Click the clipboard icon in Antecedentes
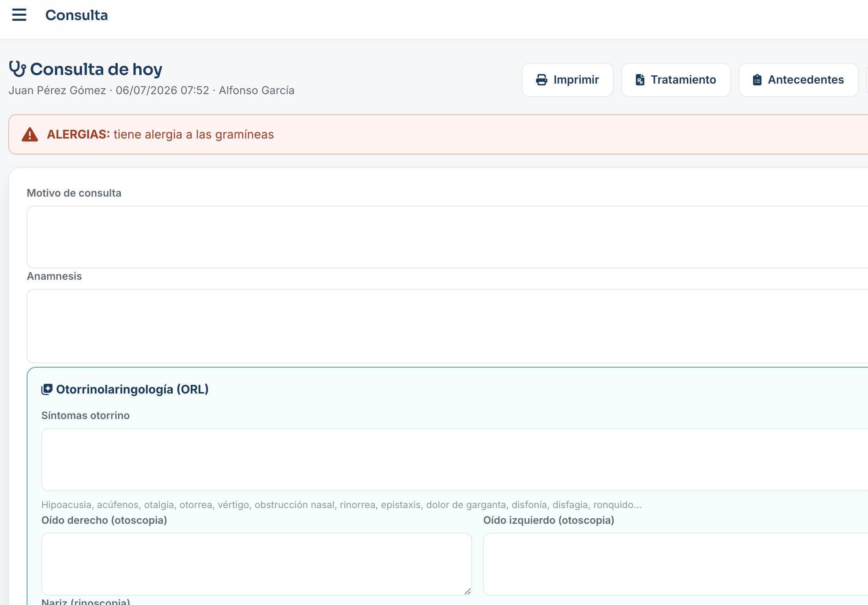The height and width of the screenshot is (605, 868). [757, 80]
